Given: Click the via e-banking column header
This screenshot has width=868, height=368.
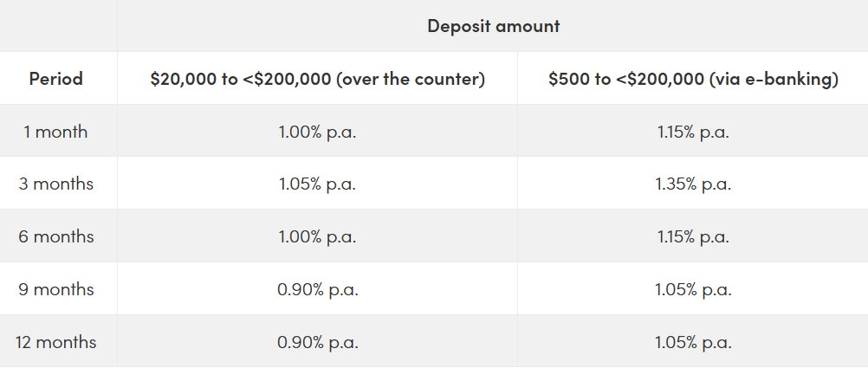Looking at the screenshot, I should pyautogui.click(x=693, y=79).
